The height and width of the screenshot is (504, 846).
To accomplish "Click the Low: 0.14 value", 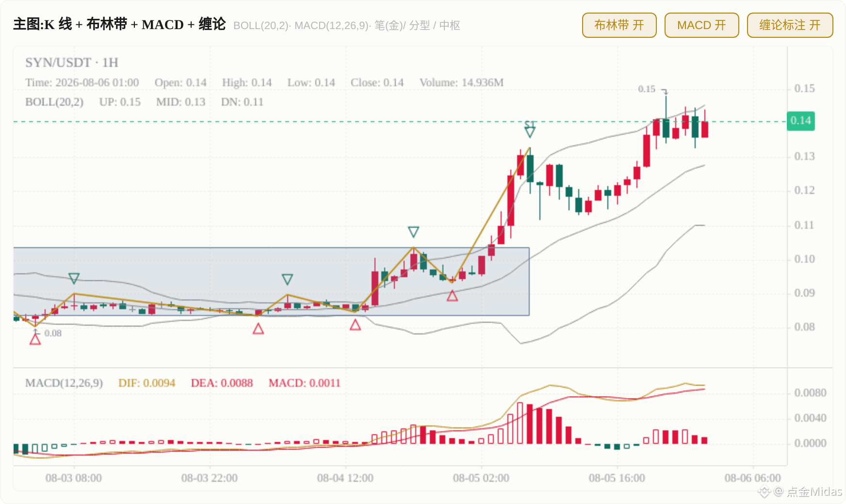I will coord(311,83).
